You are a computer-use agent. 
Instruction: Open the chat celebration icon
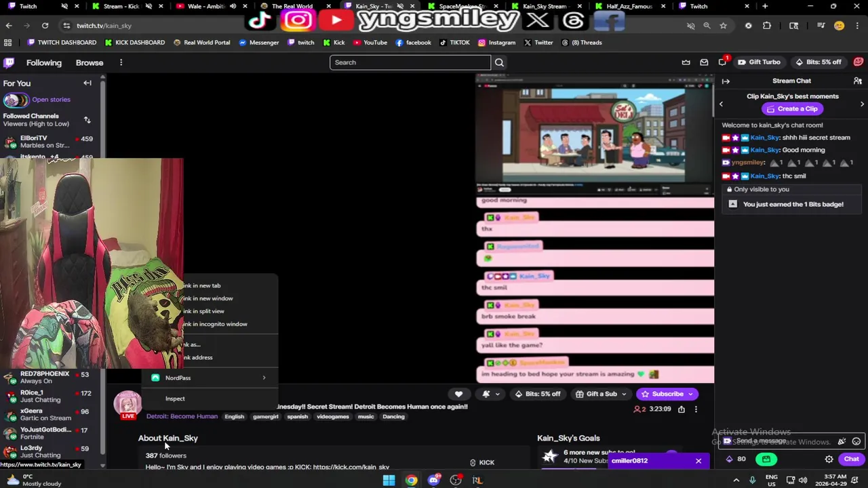pyautogui.click(x=842, y=441)
